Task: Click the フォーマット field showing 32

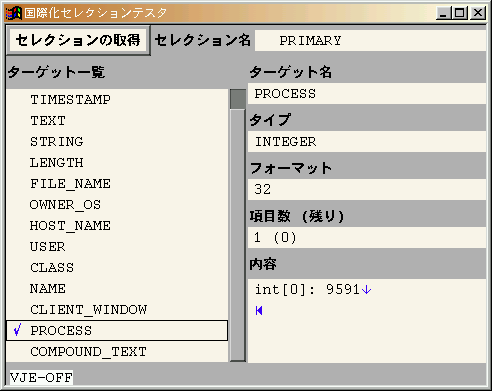Action: (367, 189)
